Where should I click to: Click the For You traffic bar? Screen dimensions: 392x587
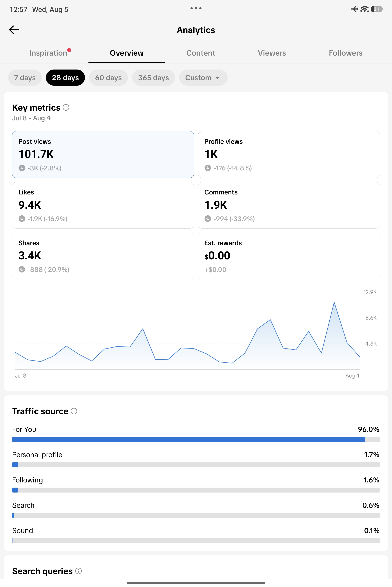[196, 439]
